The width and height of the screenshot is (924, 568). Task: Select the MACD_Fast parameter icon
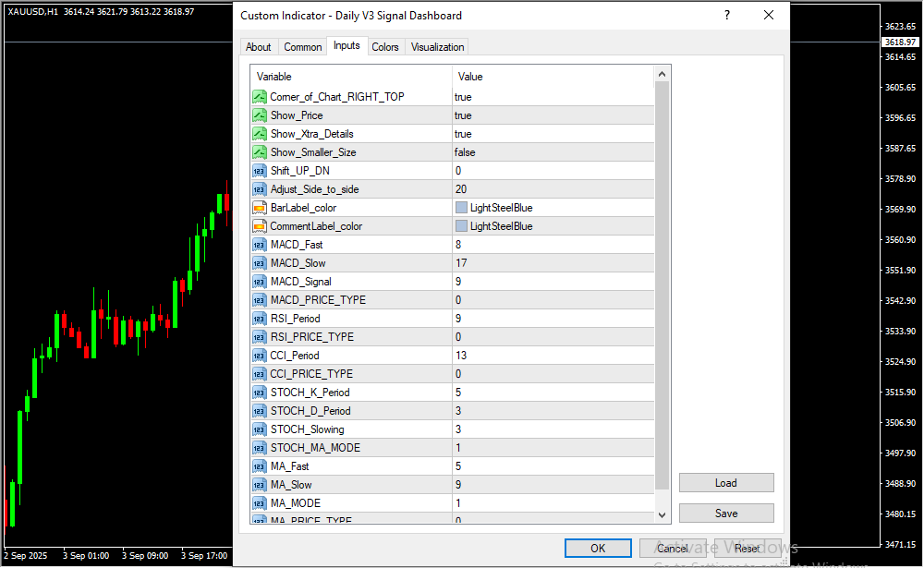[259, 245]
